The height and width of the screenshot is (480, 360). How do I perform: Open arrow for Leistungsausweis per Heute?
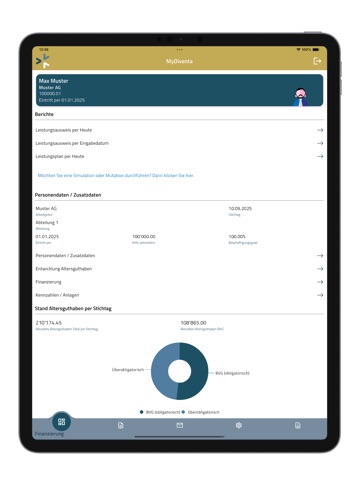point(320,130)
